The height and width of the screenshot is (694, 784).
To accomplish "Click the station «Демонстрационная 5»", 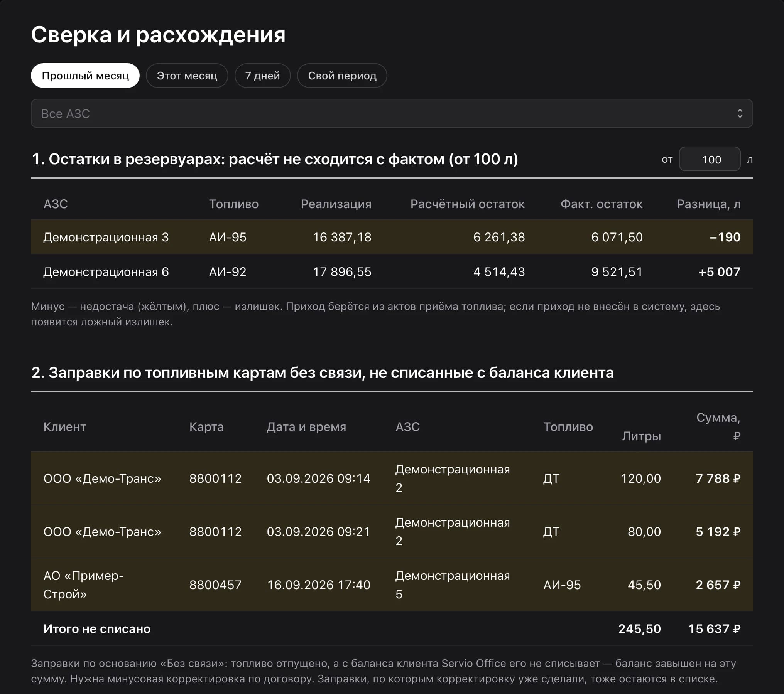I will pyautogui.click(x=453, y=585).
